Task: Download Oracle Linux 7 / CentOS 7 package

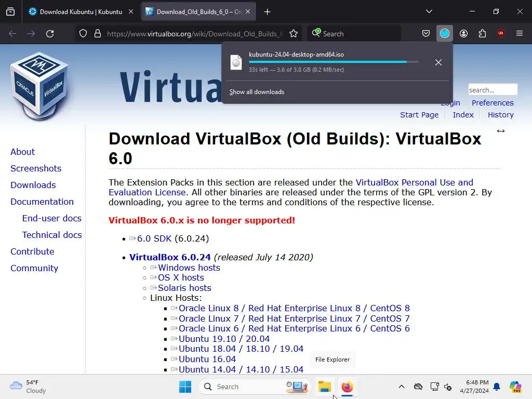Action: click(x=294, y=318)
